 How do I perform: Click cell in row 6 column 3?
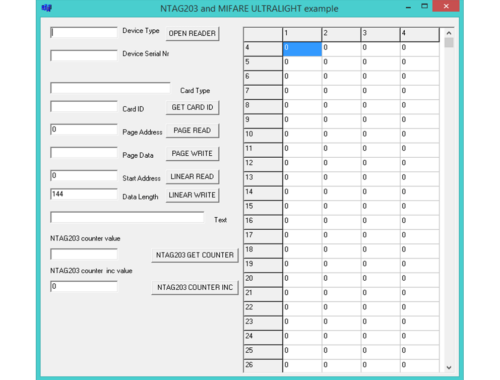click(x=380, y=78)
